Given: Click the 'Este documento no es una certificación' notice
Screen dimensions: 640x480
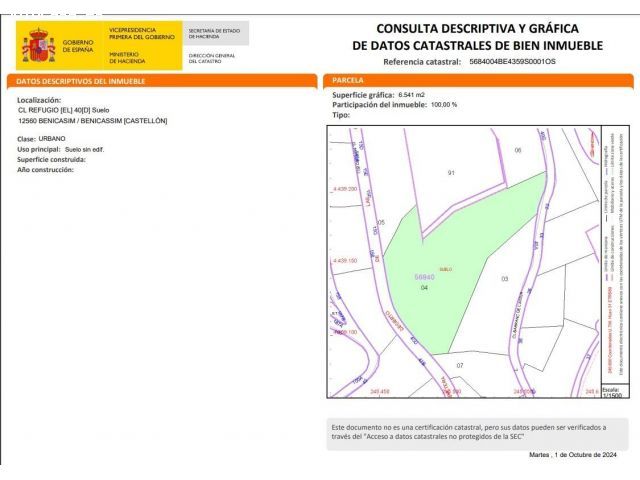Looking at the screenshot, I should [x=478, y=432].
